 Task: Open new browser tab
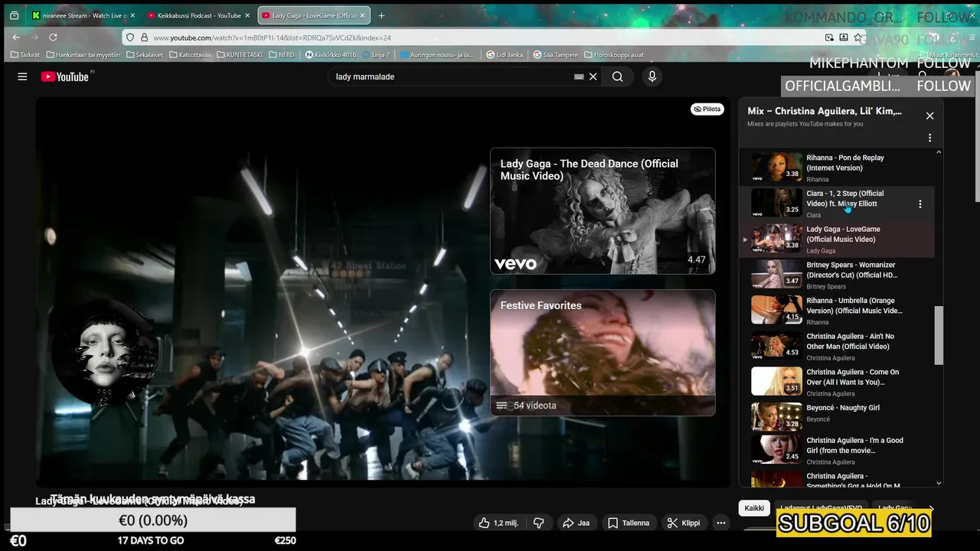pyautogui.click(x=381, y=15)
